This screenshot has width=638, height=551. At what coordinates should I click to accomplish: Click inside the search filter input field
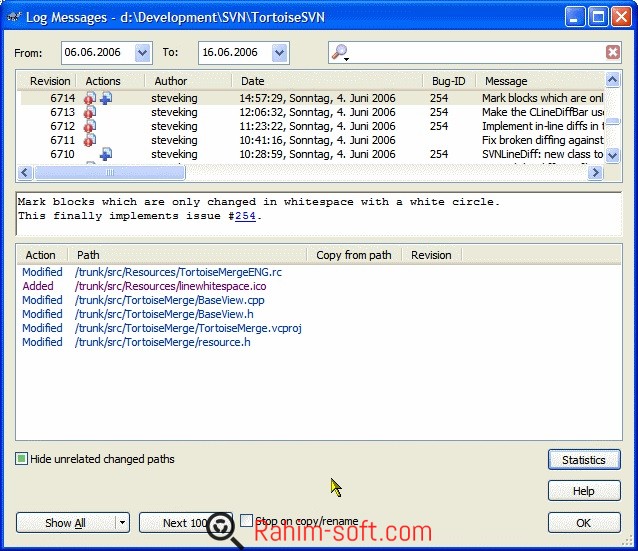click(476, 52)
